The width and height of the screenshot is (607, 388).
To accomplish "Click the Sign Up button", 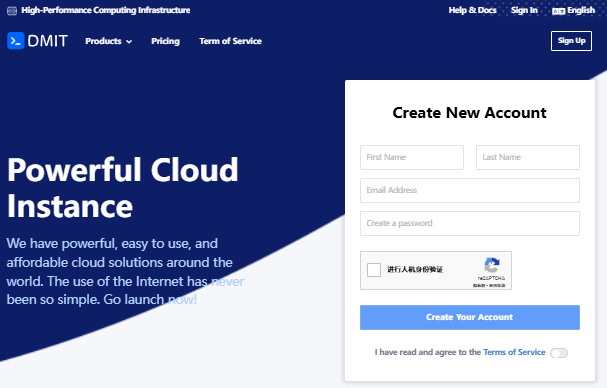I will tap(571, 41).
